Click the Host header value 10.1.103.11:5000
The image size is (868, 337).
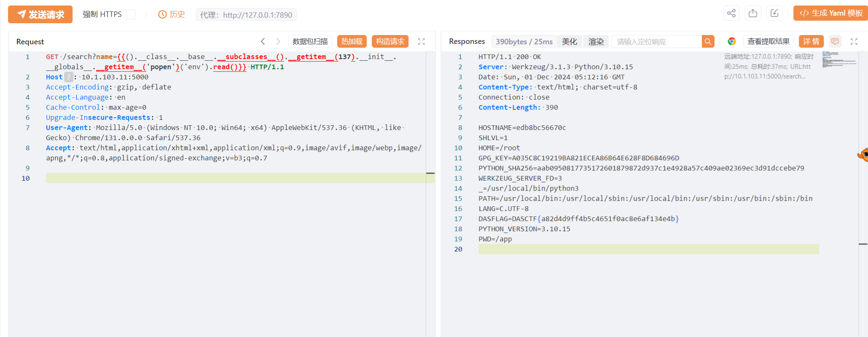click(115, 77)
